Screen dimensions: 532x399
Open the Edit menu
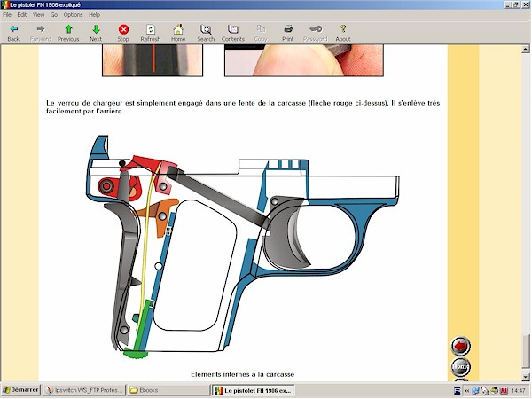click(x=22, y=14)
